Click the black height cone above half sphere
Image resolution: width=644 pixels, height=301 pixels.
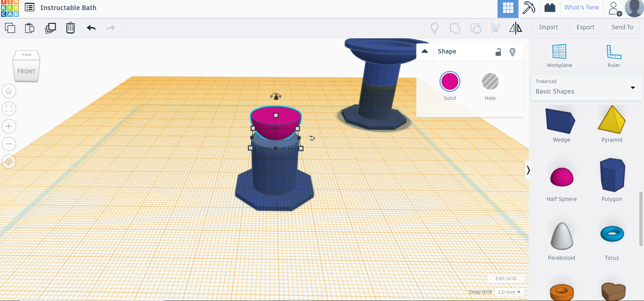coord(276,97)
